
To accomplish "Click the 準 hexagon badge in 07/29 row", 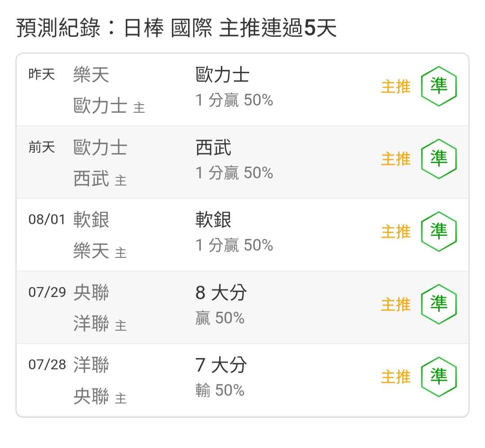I will (x=439, y=304).
